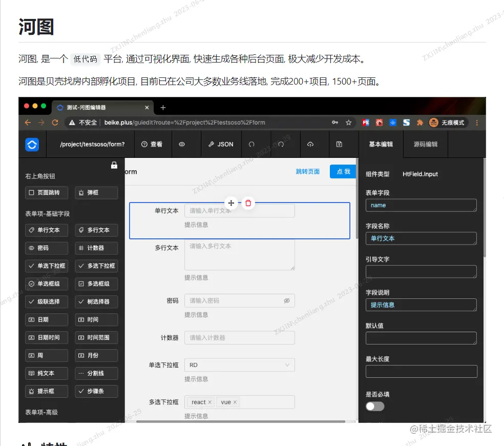Add the 页面跳转 button component

click(47, 192)
